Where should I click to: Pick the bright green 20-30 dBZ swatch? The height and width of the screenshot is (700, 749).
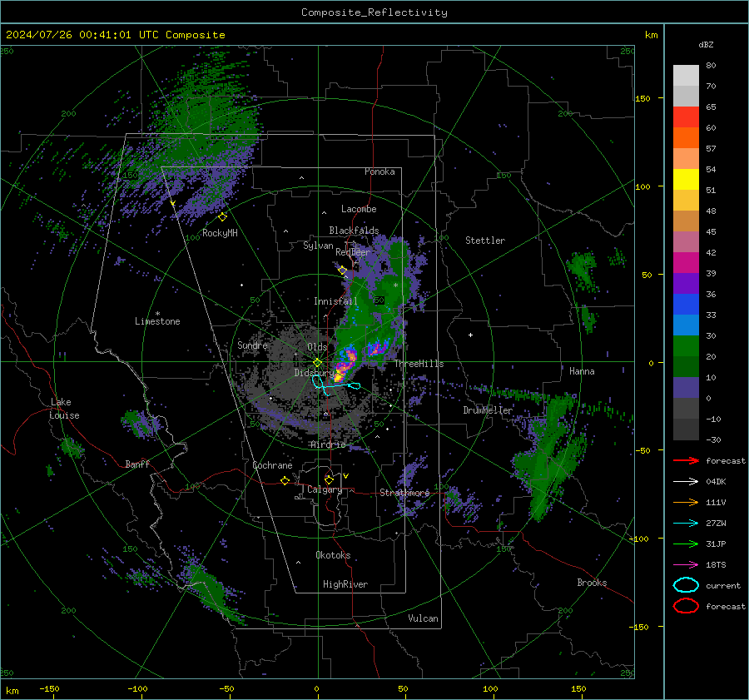686,346
